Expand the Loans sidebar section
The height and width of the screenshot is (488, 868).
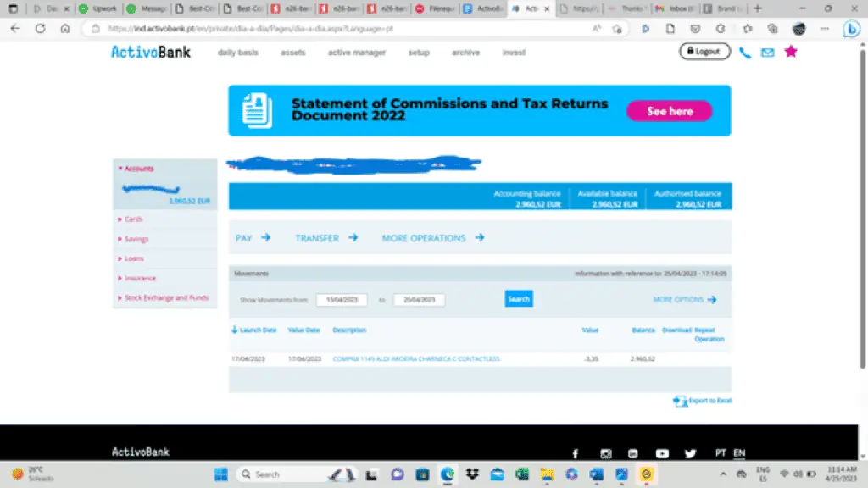131,258
